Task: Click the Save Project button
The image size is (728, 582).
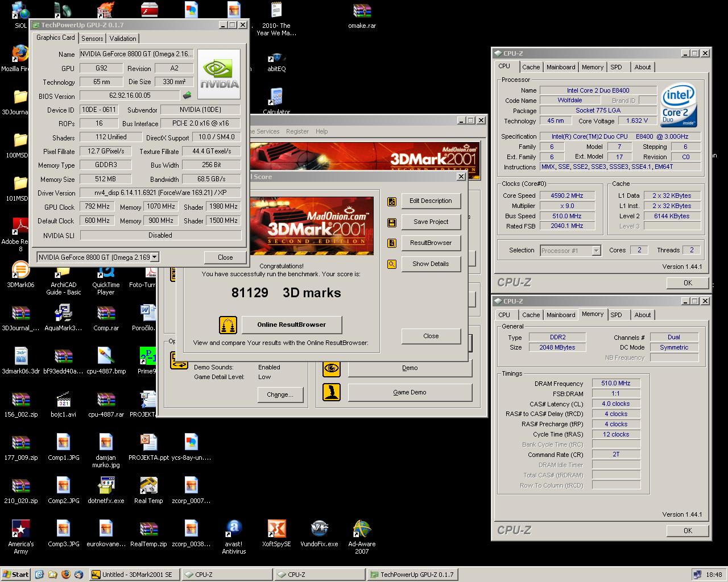Action: click(x=431, y=222)
